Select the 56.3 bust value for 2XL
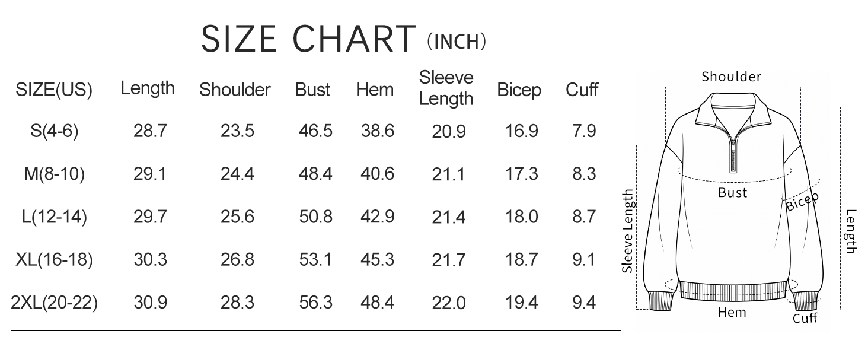 [x=315, y=303]
